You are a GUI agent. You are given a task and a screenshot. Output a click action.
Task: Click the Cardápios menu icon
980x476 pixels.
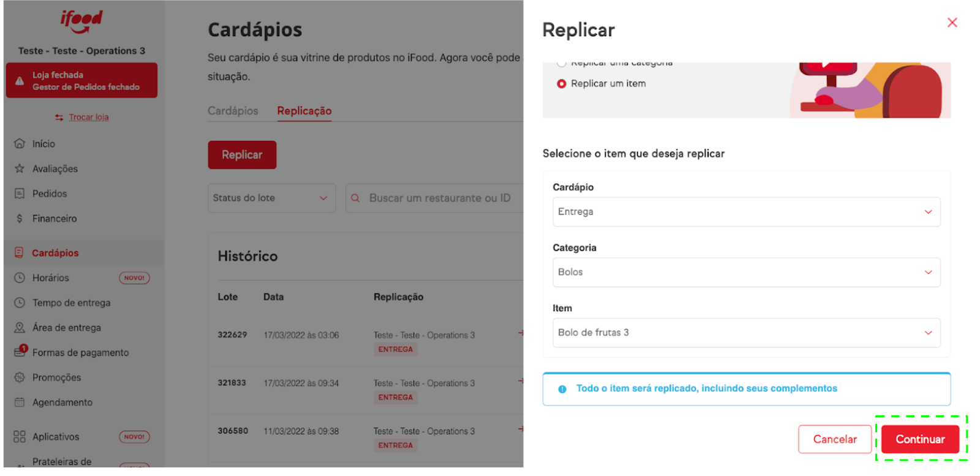tap(20, 252)
